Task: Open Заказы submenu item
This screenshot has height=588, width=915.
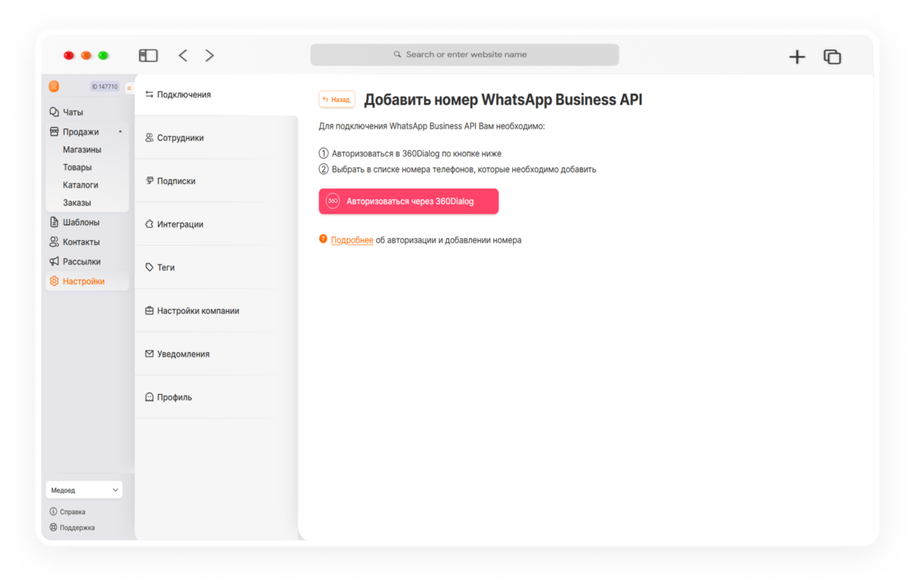Action: (77, 203)
